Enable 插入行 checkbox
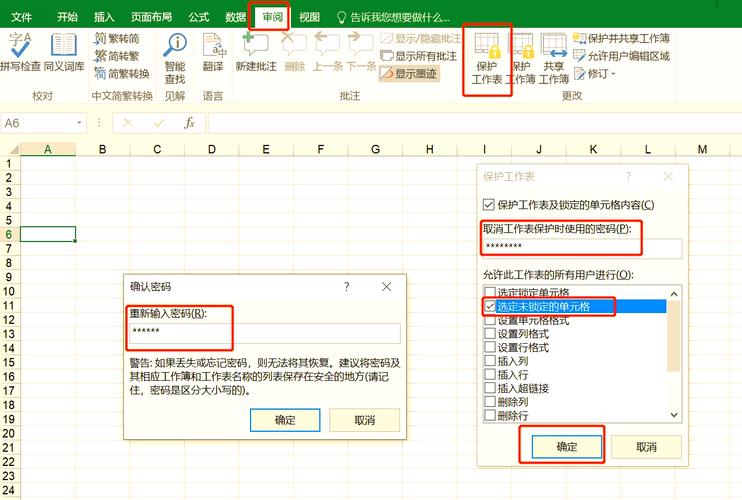Image resolution: width=742 pixels, height=500 pixels. pos(490,375)
